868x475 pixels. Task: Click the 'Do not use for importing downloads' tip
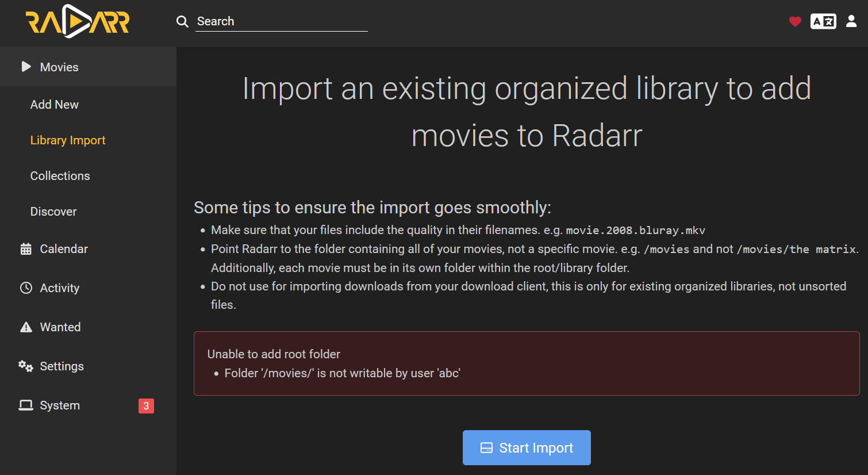coord(528,296)
